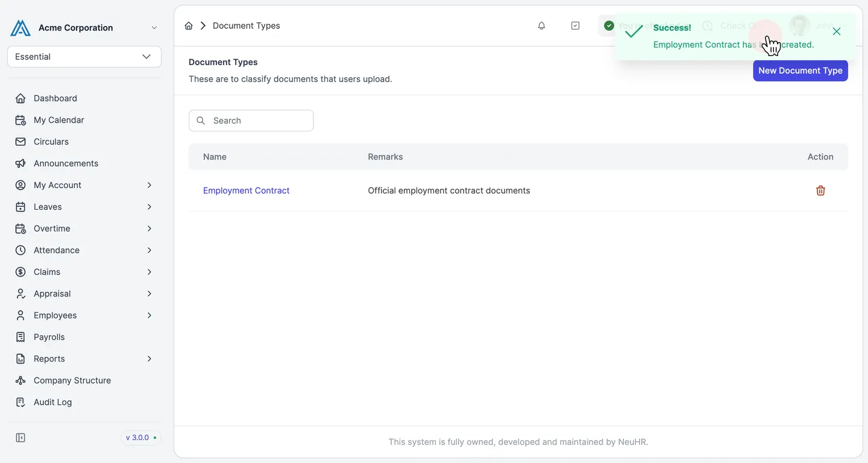868x463 pixels.
Task: Go to Dashboard in the sidebar
Action: [55, 98]
